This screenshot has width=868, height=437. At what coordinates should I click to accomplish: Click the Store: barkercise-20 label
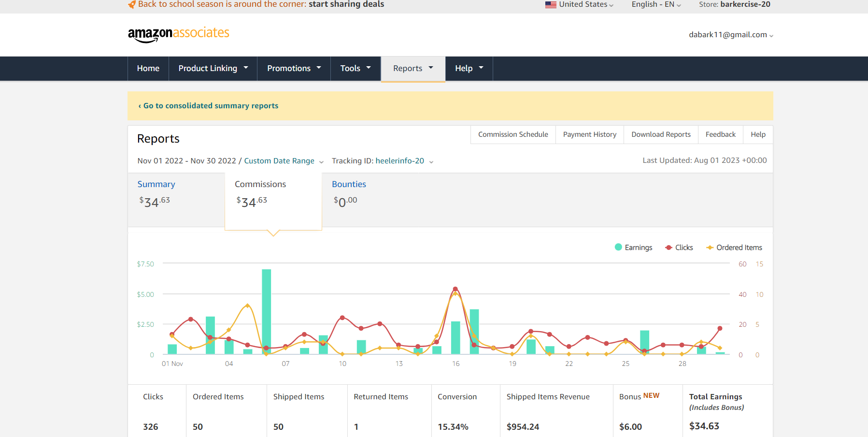[735, 4]
